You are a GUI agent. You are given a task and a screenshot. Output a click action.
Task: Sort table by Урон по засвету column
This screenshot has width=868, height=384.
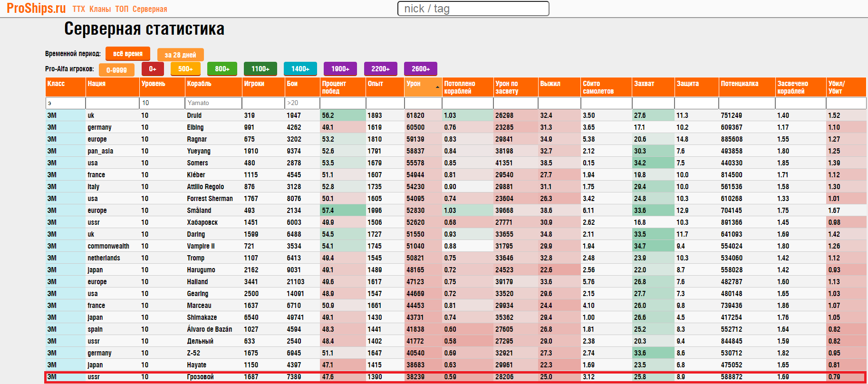(x=516, y=87)
